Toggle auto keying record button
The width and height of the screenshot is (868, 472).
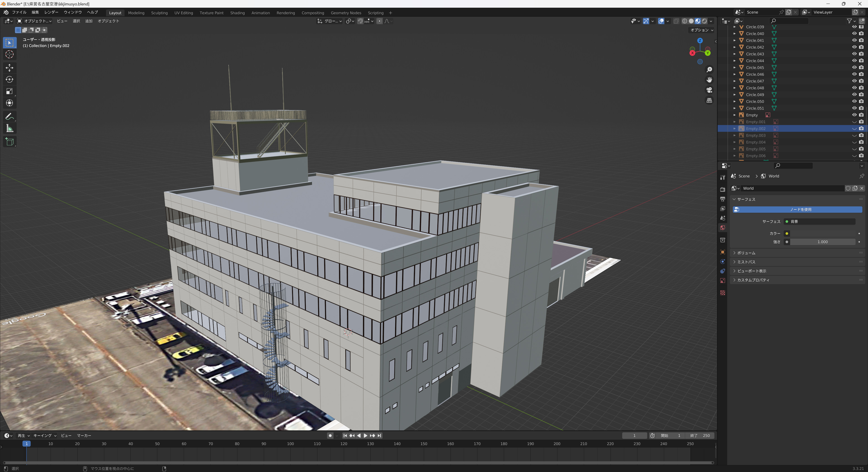click(x=330, y=436)
